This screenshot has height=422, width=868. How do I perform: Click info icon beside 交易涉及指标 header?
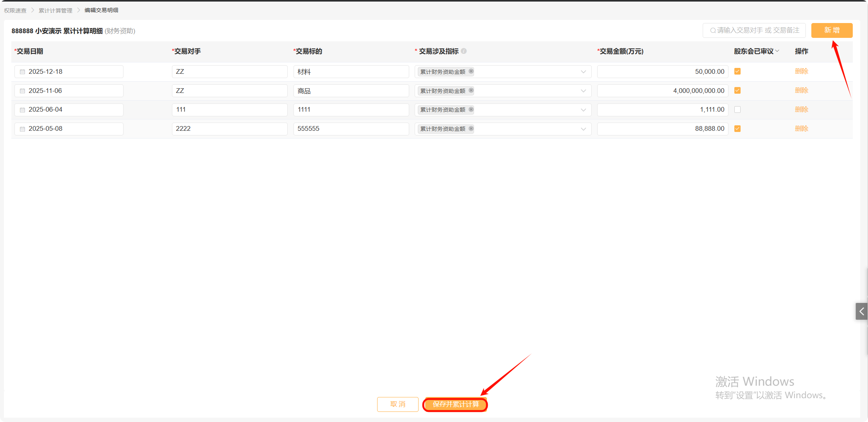click(464, 51)
